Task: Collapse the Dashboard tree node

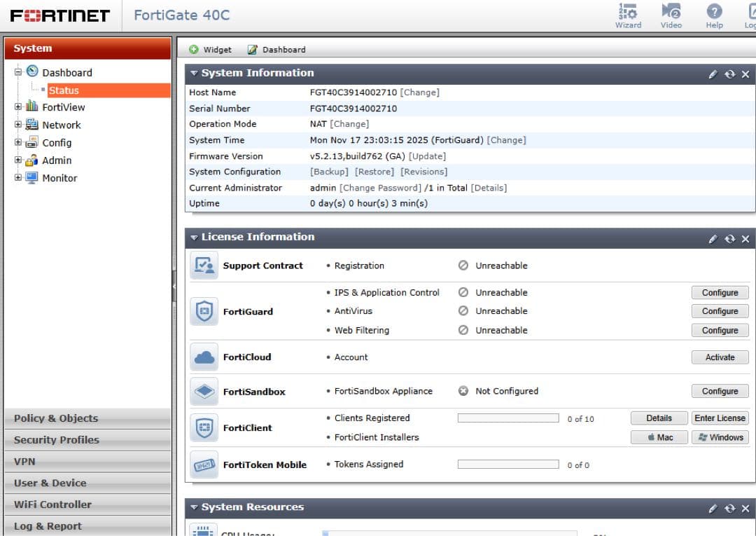Action: 18,71
